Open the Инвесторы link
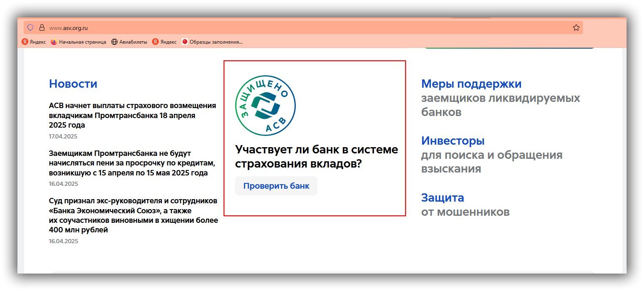 point(452,141)
